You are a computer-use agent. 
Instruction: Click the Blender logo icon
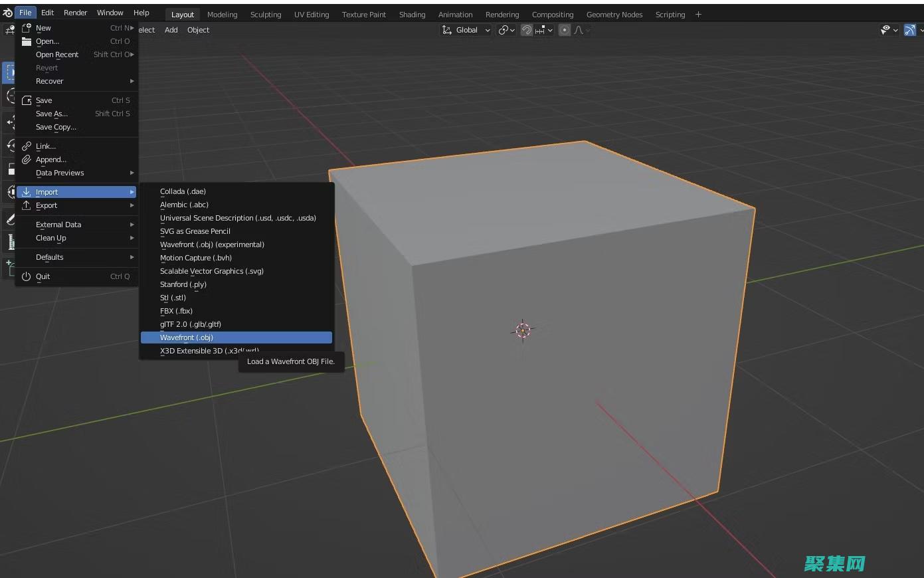click(7, 13)
